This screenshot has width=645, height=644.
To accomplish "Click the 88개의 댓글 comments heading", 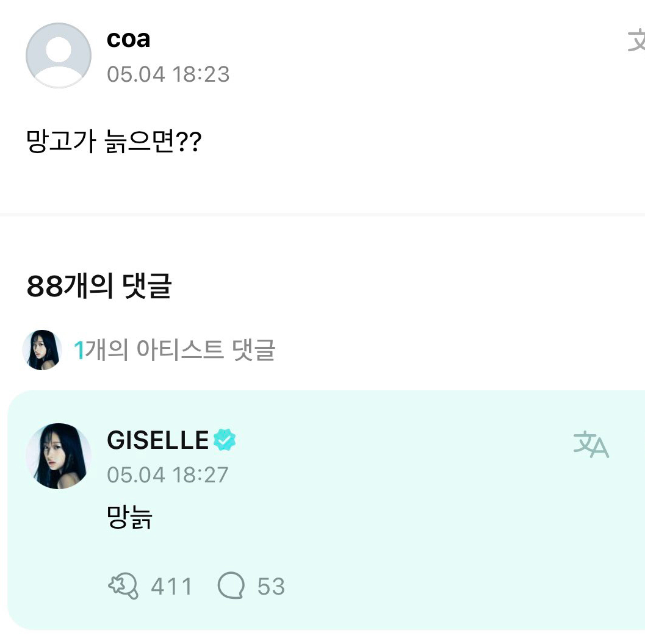I will (x=99, y=286).
